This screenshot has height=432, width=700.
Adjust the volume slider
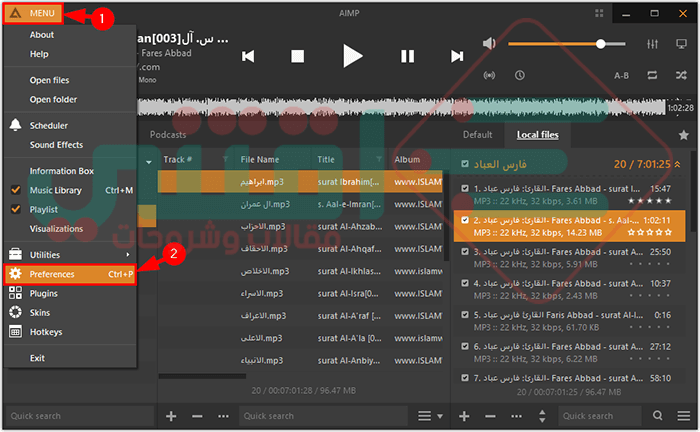click(567, 44)
